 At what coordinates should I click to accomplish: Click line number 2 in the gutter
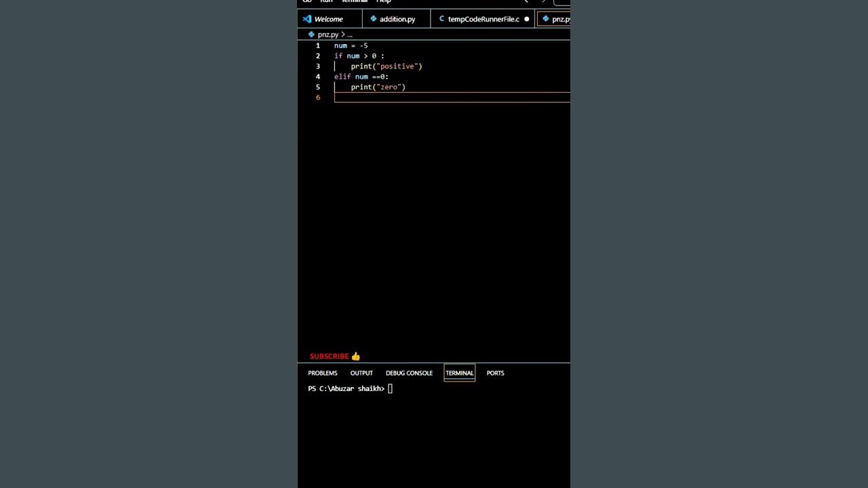tap(317, 56)
